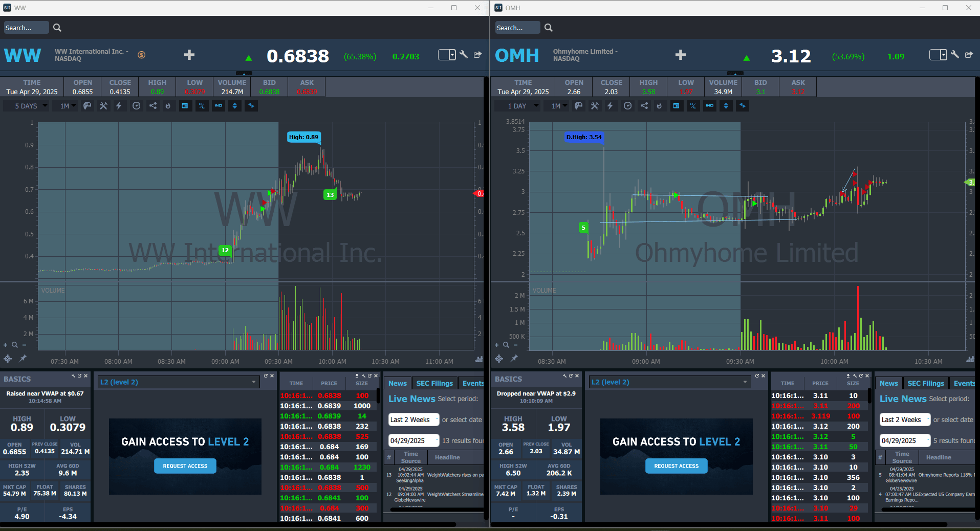Add OMH to watchlist with plus icon
Screen dimensions: 980x531
(681, 55)
